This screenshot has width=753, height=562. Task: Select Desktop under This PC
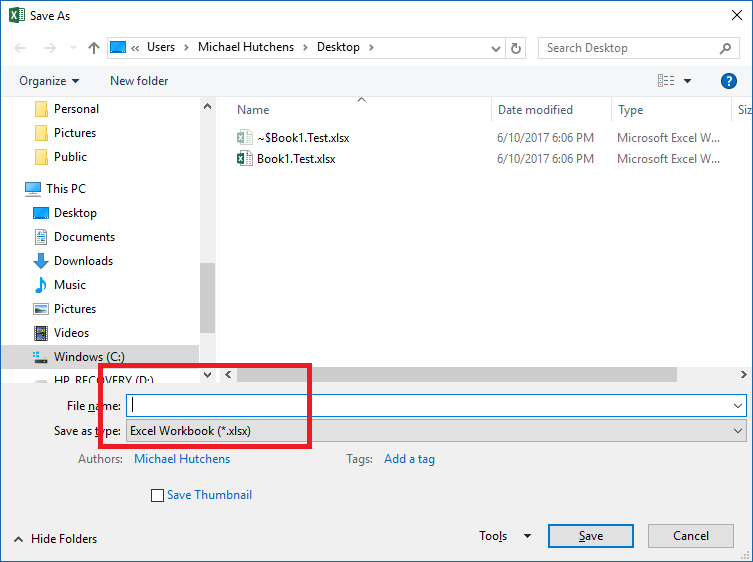tap(65, 213)
